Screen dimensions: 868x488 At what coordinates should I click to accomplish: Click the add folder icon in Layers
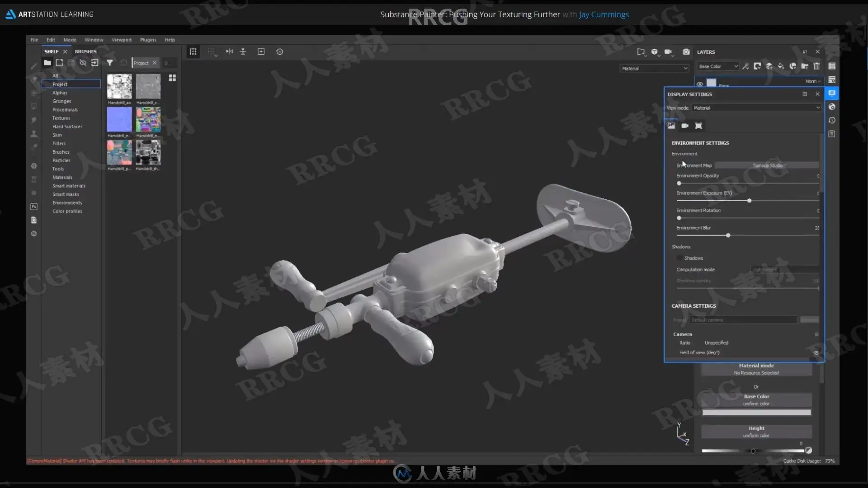(x=805, y=66)
